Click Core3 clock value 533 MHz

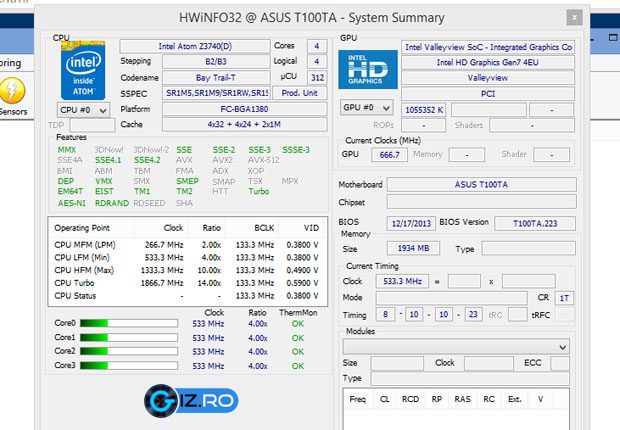pos(208,366)
